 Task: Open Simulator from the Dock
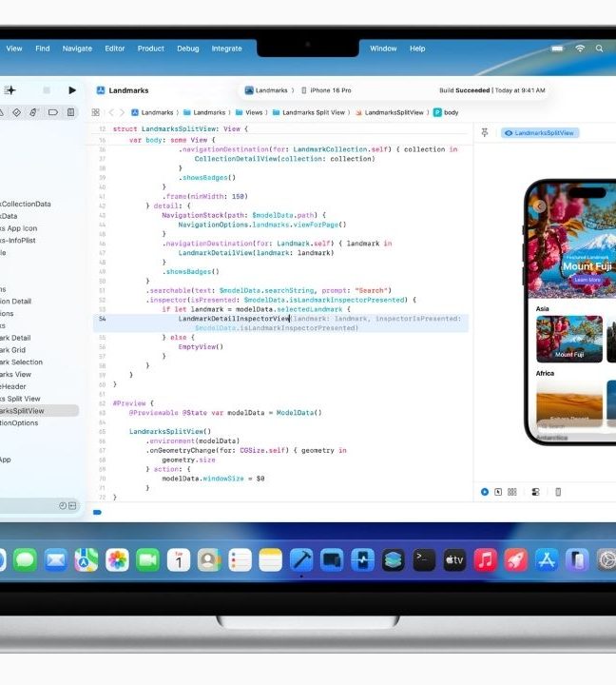pyautogui.click(x=332, y=559)
